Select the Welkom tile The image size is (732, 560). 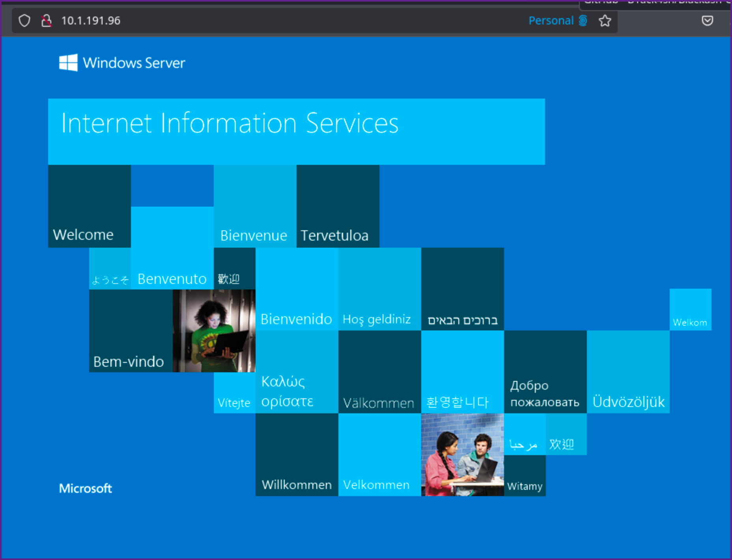pos(691,310)
